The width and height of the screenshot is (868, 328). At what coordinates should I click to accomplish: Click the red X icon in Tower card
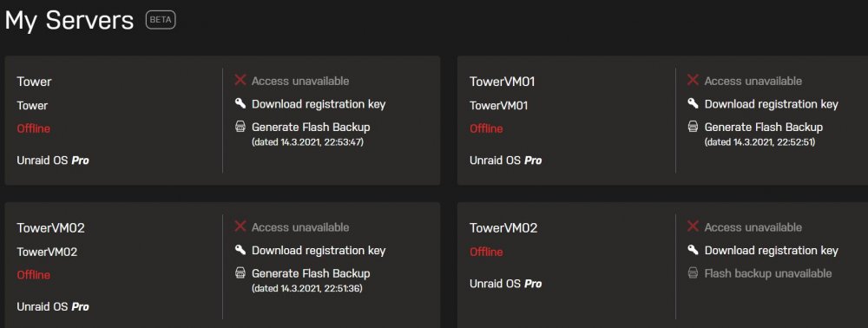click(x=240, y=80)
